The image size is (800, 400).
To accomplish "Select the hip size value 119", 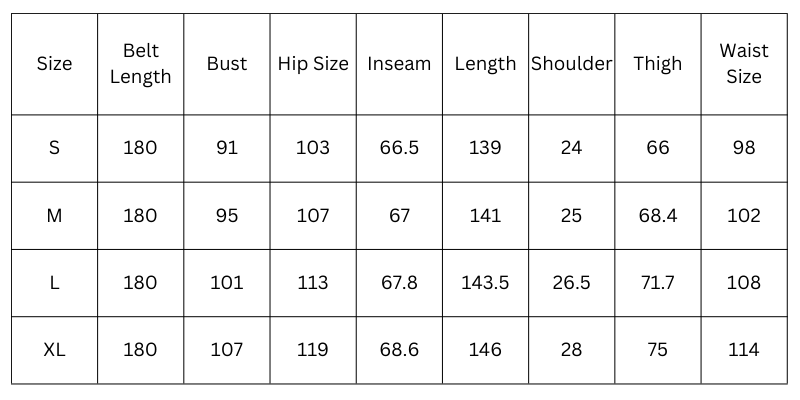I will pyautogui.click(x=313, y=350).
